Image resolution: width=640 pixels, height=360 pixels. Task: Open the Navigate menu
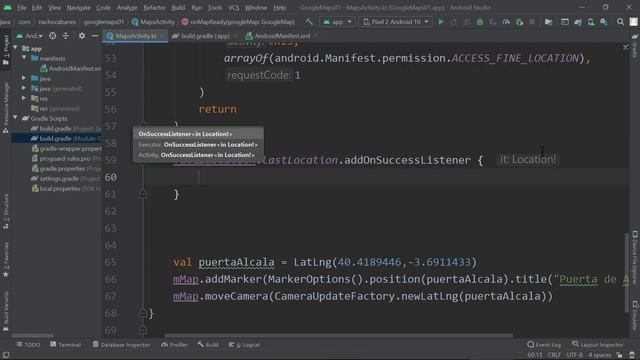pyautogui.click(x=78, y=7)
